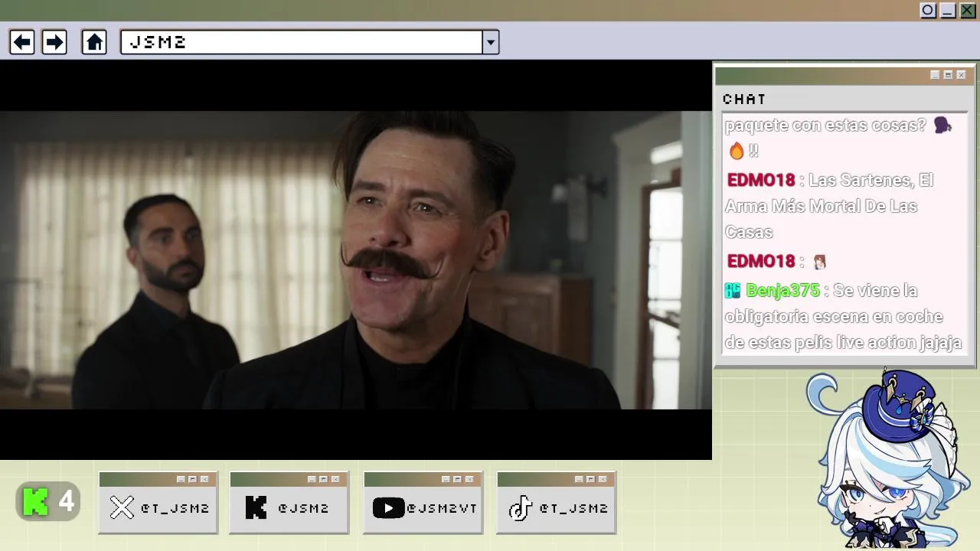Click username EDMO18 on Las Sartenes message
The height and width of the screenshot is (551, 980).
pos(761,181)
